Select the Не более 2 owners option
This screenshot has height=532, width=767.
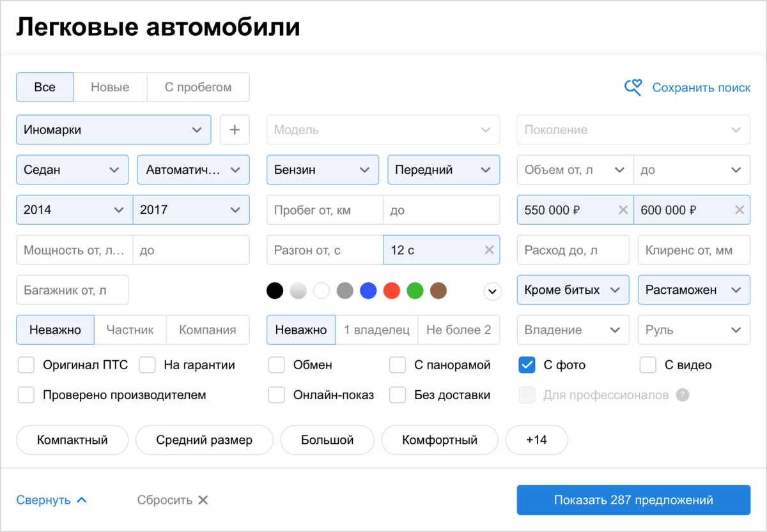(x=459, y=330)
